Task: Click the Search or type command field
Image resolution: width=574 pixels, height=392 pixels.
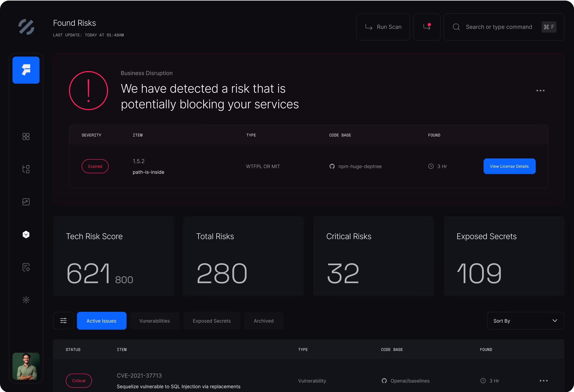Action: [499, 27]
